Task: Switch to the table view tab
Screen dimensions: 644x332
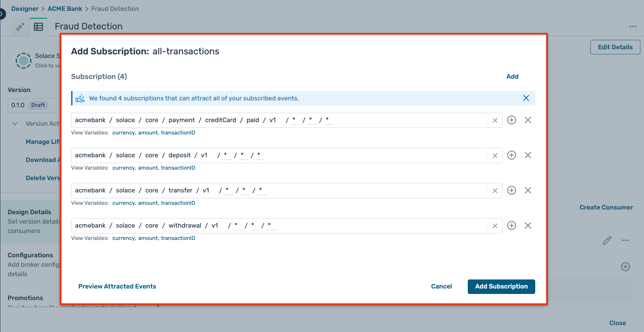Action: tap(38, 27)
